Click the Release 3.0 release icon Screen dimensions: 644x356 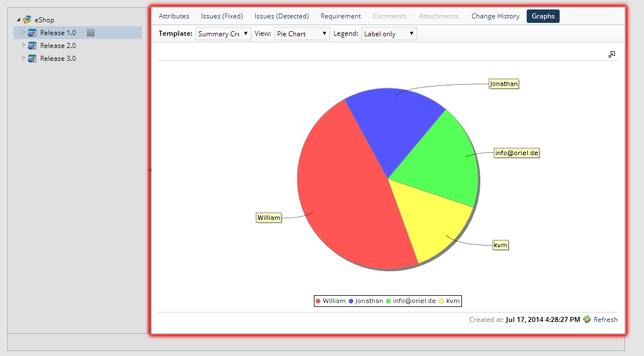tap(32, 59)
